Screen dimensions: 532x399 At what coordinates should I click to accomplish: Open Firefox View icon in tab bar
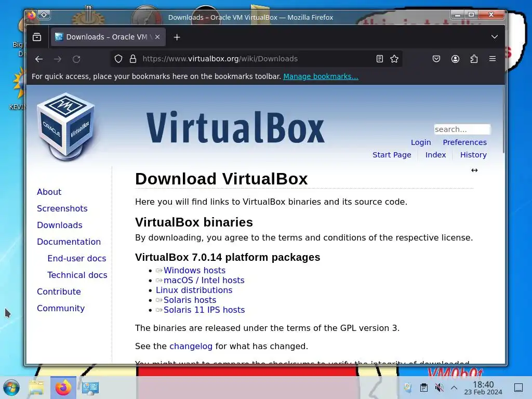pyautogui.click(x=37, y=37)
